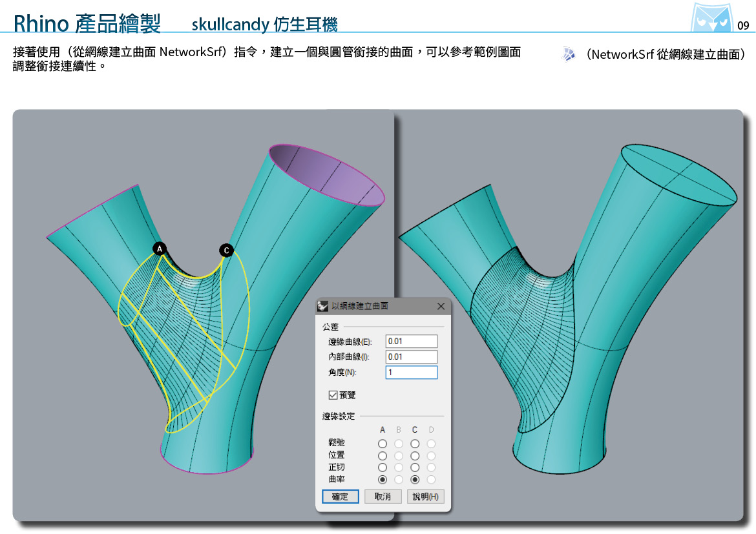Click the 鬆弛 row label

tap(337, 442)
